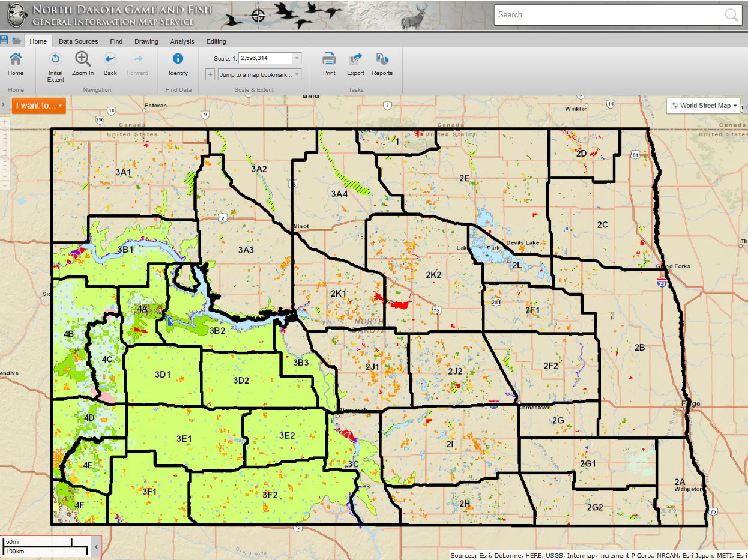This screenshot has height=560, width=748.
Task: Reset map with Initial Extent icon
Action: (55, 58)
